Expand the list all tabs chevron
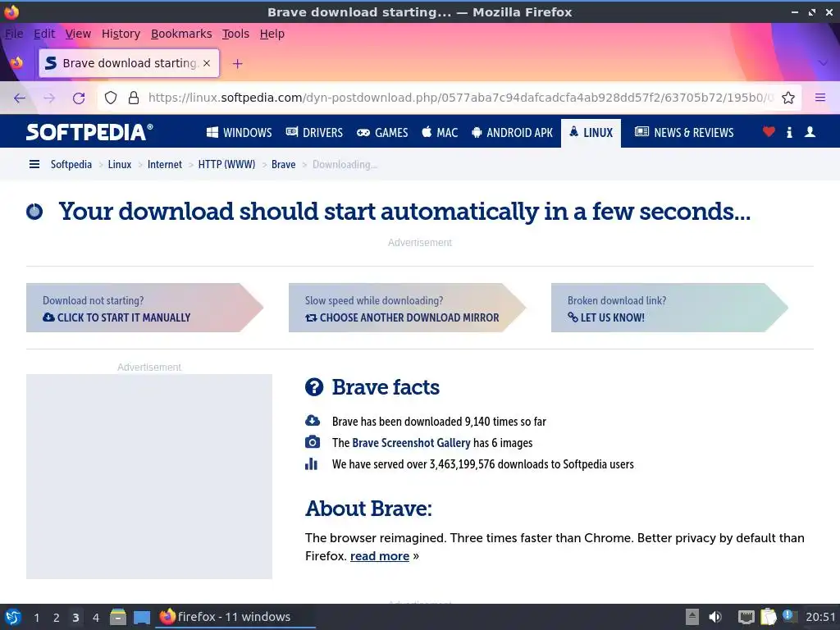This screenshot has width=840, height=630. 824,63
